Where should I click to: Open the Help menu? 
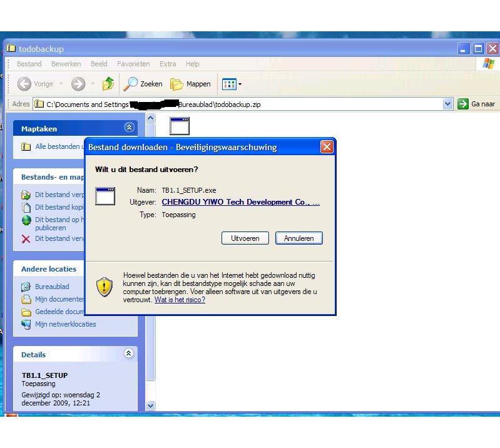click(192, 64)
